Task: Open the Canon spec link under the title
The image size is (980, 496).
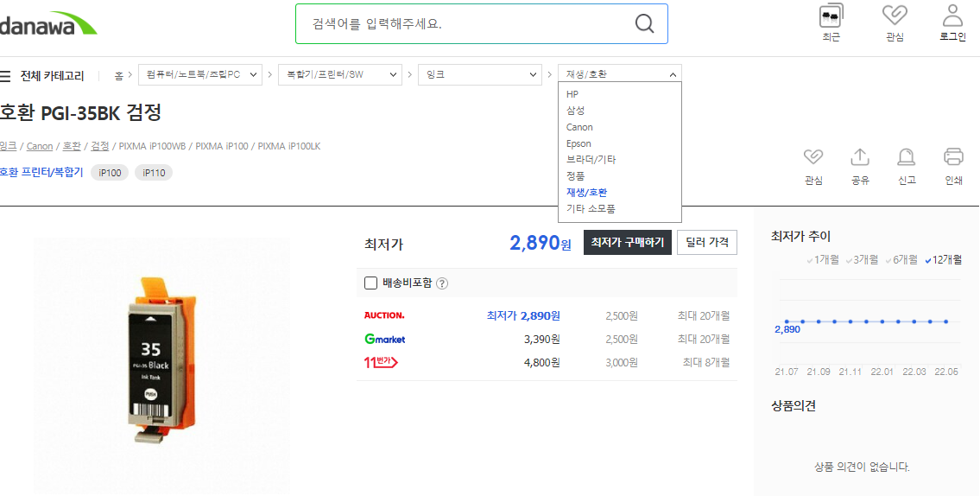Action: pyautogui.click(x=40, y=146)
